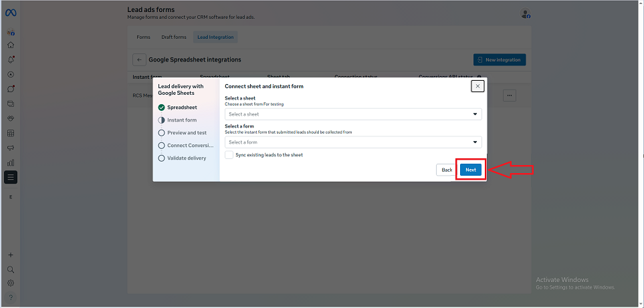Click the back arrow beside Google Spreadsheet integrations
Viewport: 644px width, 308px height.
pos(139,59)
